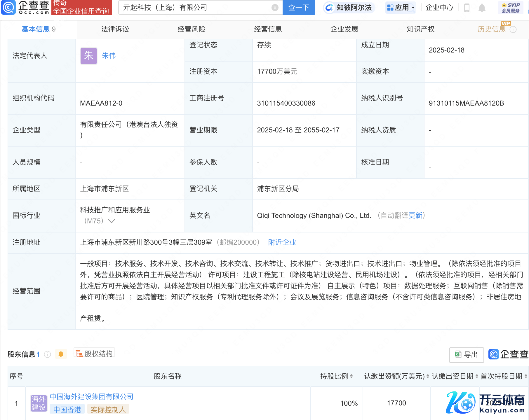Open the 知彼阿尔法 AI assistant
This screenshot has height=420, width=529.
click(349, 8)
